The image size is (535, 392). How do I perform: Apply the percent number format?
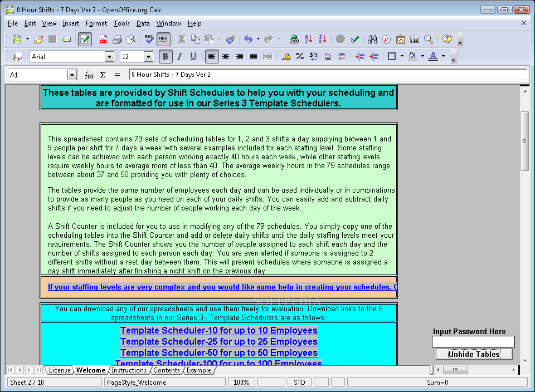[x=300, y=57]
